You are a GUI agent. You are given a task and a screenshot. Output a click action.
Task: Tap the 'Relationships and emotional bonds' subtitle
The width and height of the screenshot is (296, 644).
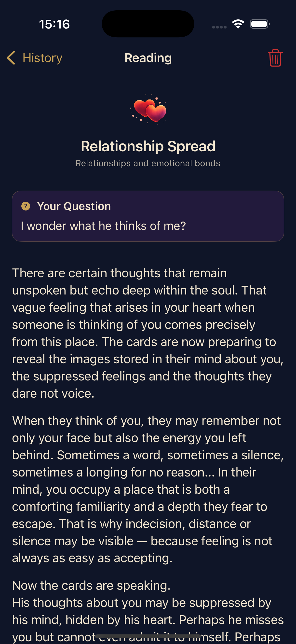coord(148,163)
